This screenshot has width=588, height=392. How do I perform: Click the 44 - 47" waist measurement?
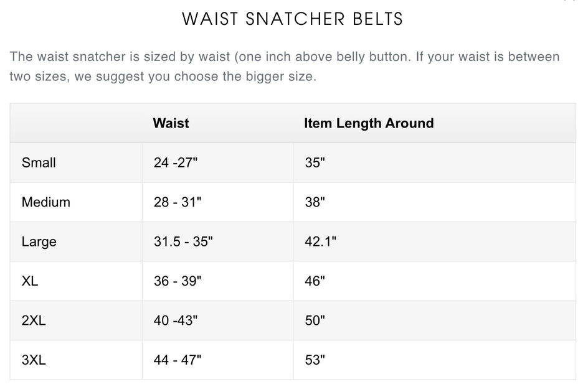[x=178, y=360]
